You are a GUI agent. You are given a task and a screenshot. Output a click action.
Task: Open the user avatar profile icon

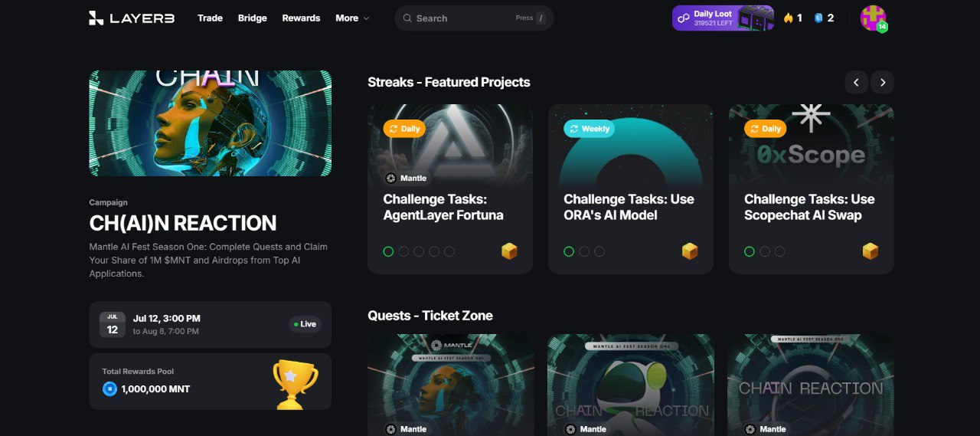pos(873,18)
